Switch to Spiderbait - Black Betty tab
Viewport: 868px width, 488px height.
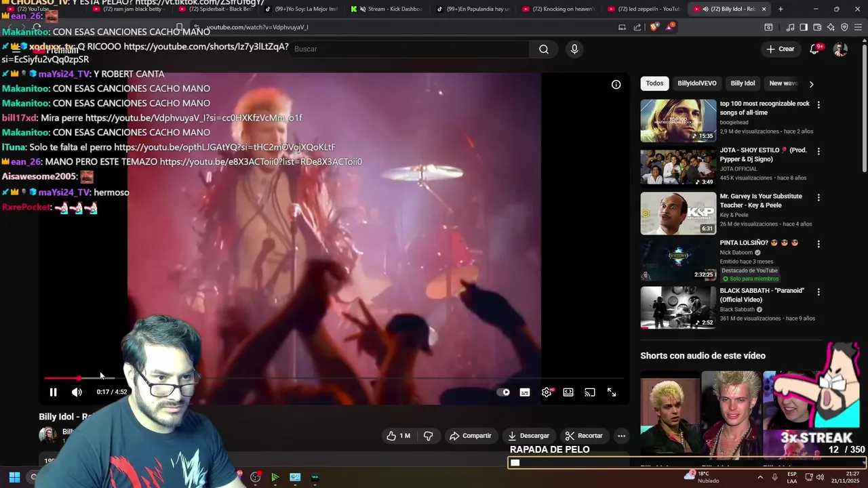click(216, 9)
